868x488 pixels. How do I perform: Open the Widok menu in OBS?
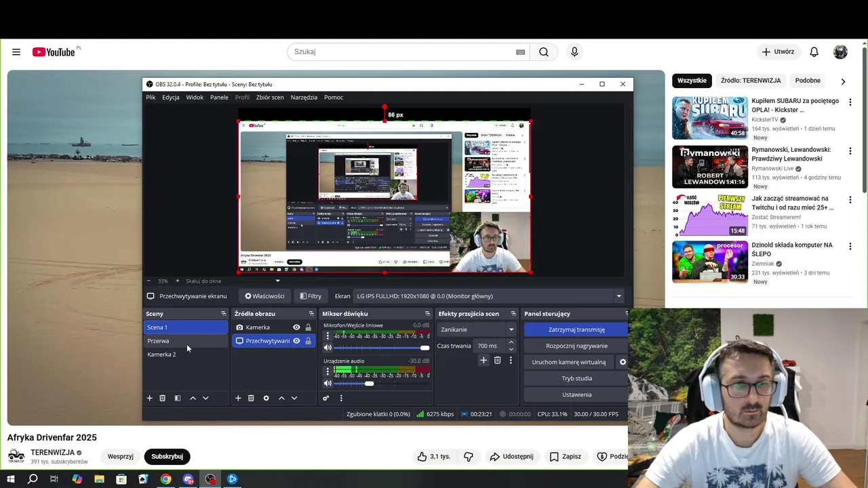[x=195, y=98]
